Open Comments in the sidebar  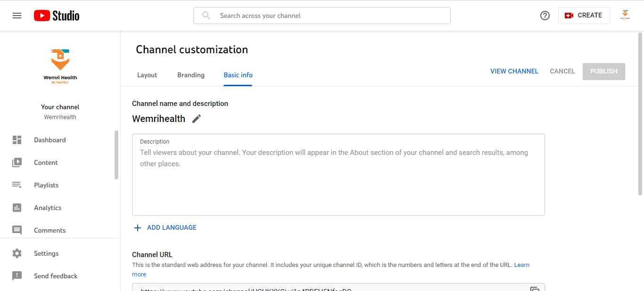[50, 230]
